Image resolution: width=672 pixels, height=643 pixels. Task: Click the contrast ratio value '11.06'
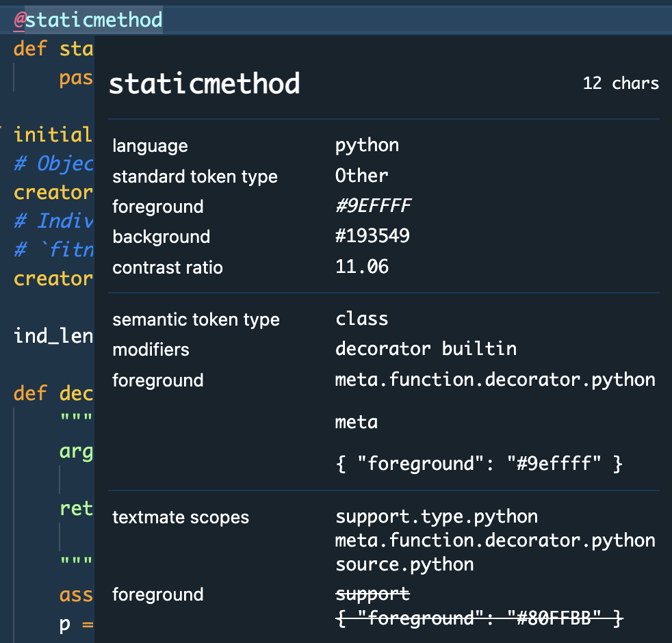(x=362, y=267)
